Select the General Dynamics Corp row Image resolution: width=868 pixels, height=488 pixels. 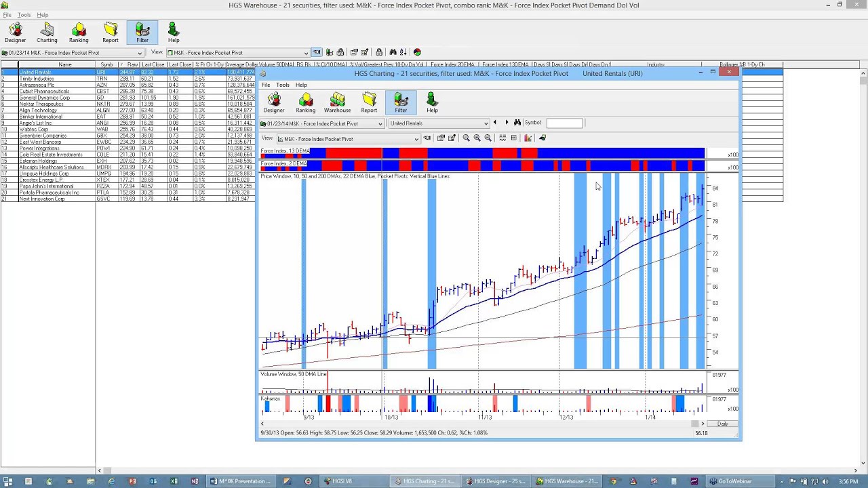coord(127,98)
